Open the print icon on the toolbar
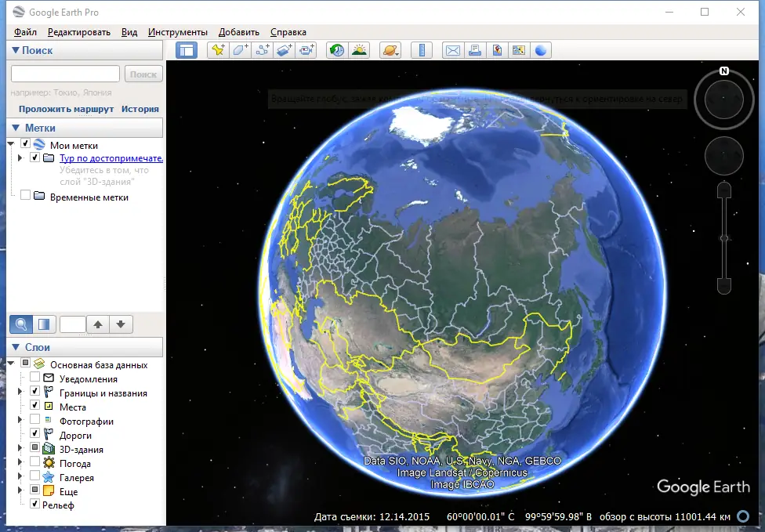 click(x=475, y=49)
